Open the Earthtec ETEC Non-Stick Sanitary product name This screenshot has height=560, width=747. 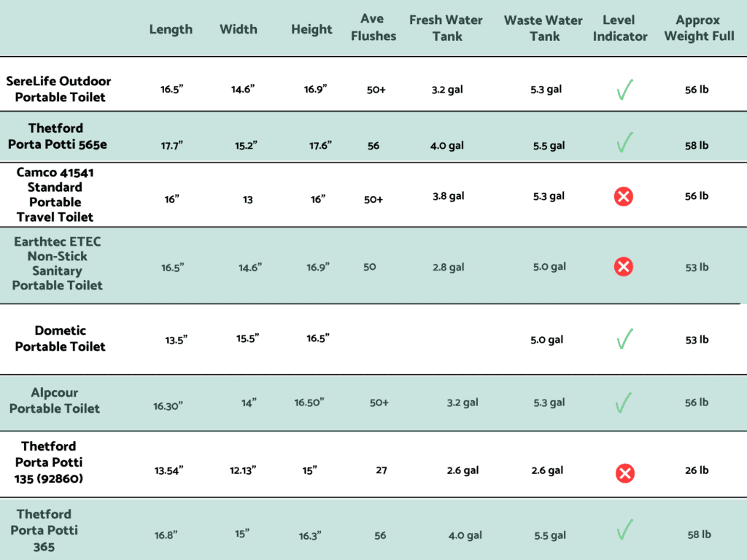pos(57,263)
